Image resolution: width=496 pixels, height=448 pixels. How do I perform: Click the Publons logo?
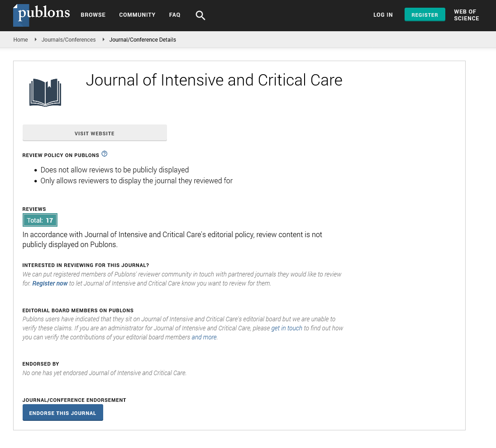click(x=42, y=15)
